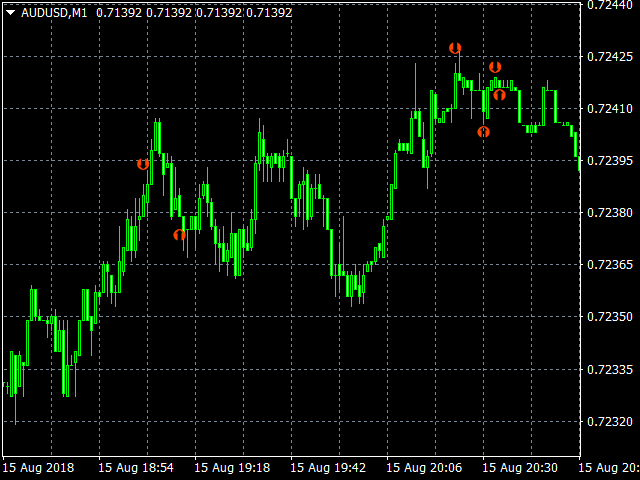This screenshot has height=480, width=640.
Task: Click the down-arrow signal near 0.72420
Action: click(x=495, y=67)
